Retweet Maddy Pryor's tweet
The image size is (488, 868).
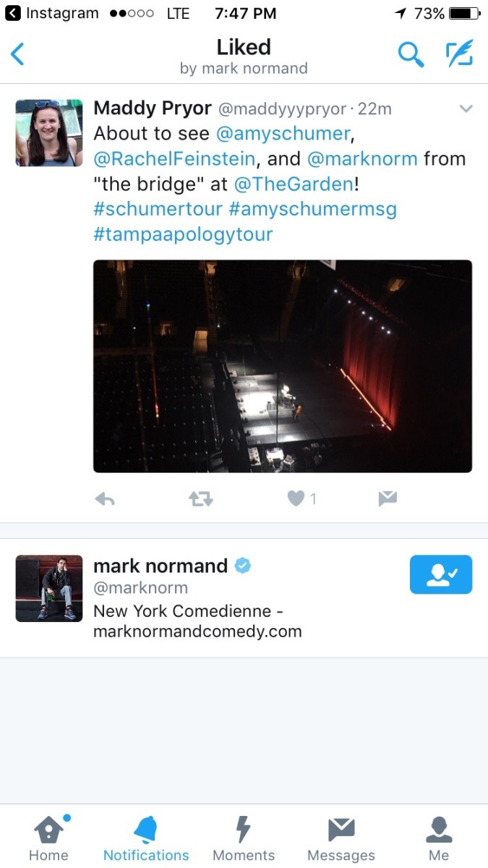(201, 499)
